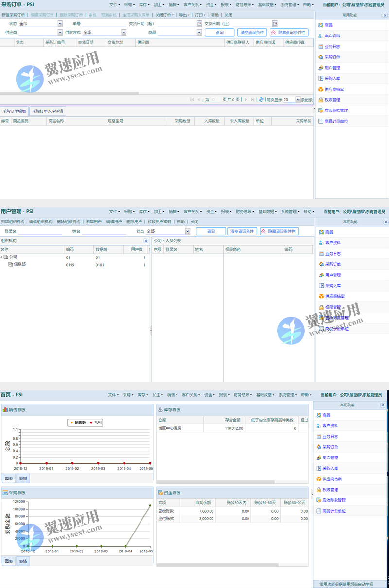Click the start delivery date calendar icon
This screenshot has height=588, width=389.
199,23
